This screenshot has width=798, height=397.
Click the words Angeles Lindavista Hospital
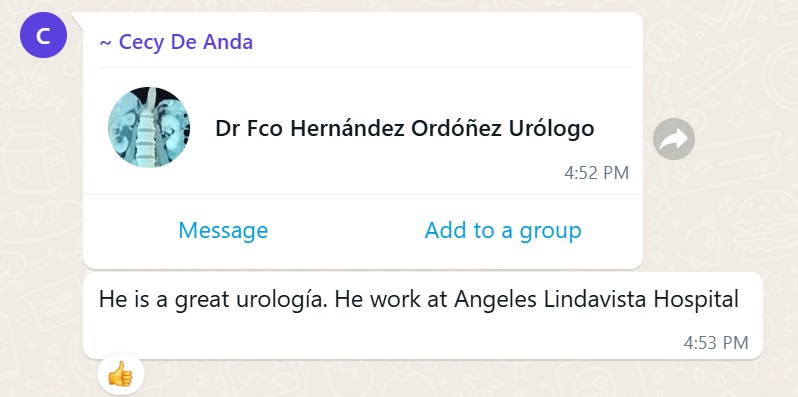pos(596,300)
